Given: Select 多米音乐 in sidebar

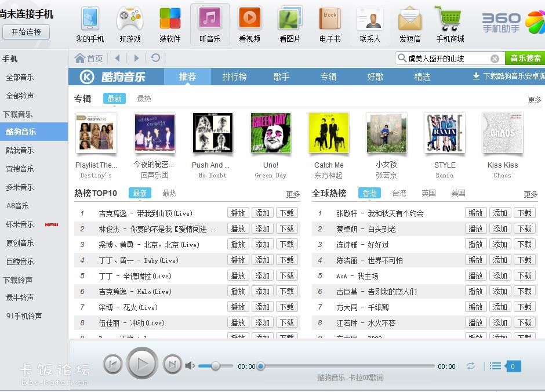Looking at the screenshot, I should click(x=20, y=187).
